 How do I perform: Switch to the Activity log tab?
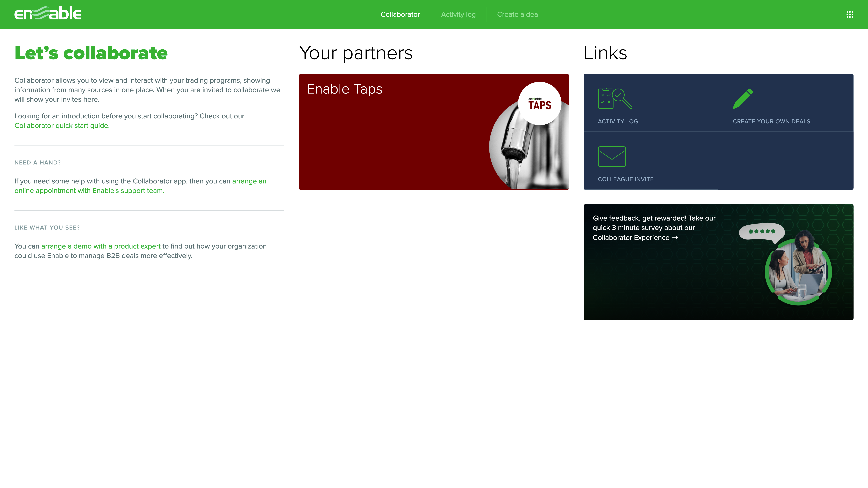[x=458, y=14]
